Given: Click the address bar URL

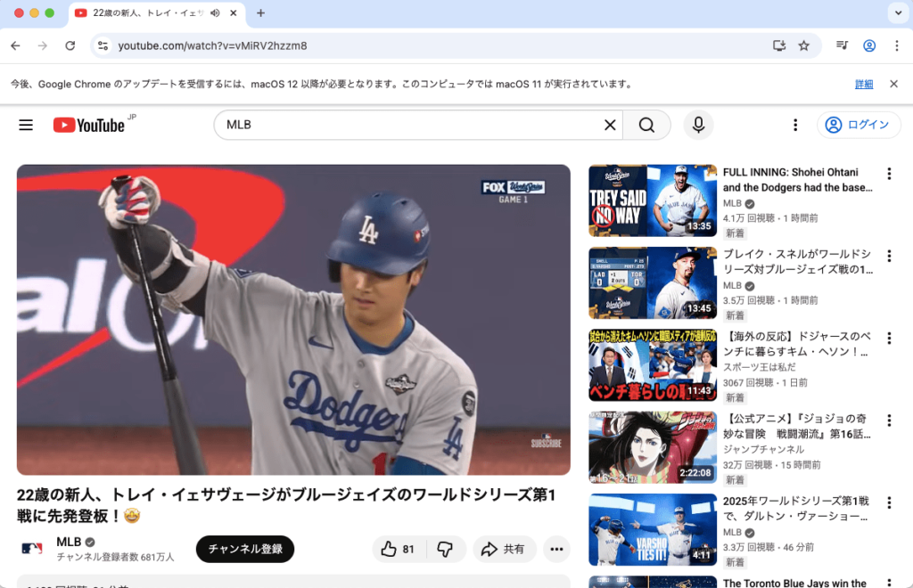Looking at the screenshot, I should pyautogui.click(x=212, y=45).
